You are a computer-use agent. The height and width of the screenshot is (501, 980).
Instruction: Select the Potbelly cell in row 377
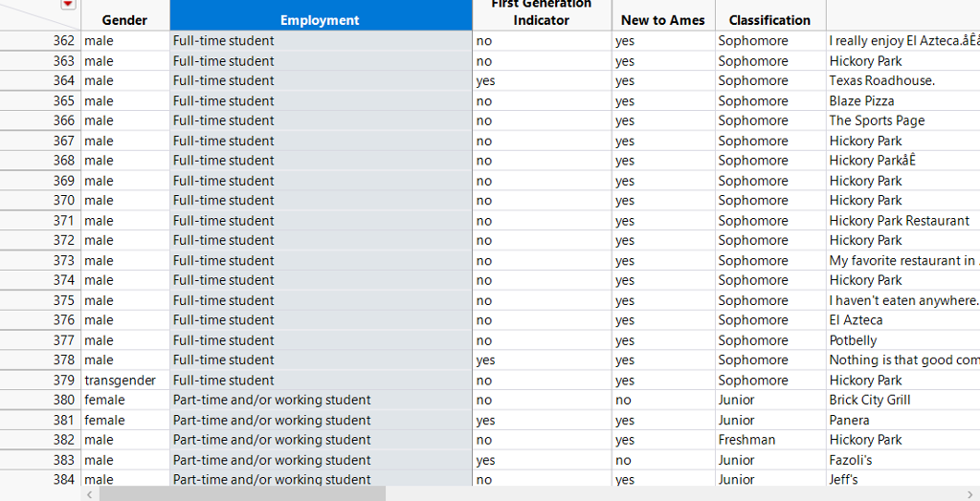(853, 340)
